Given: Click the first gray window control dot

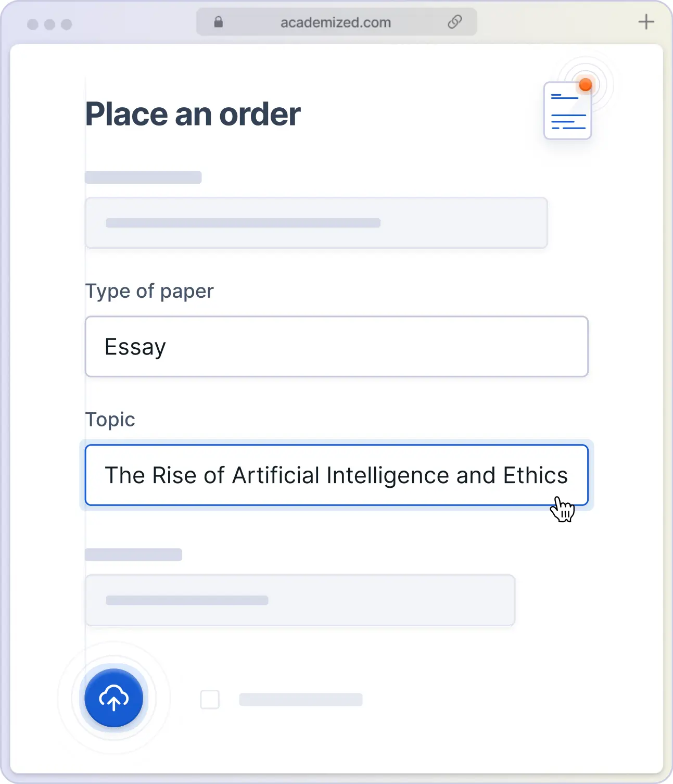Looking at the screenshot, I should pyautogui.click(x=33, y=24).
